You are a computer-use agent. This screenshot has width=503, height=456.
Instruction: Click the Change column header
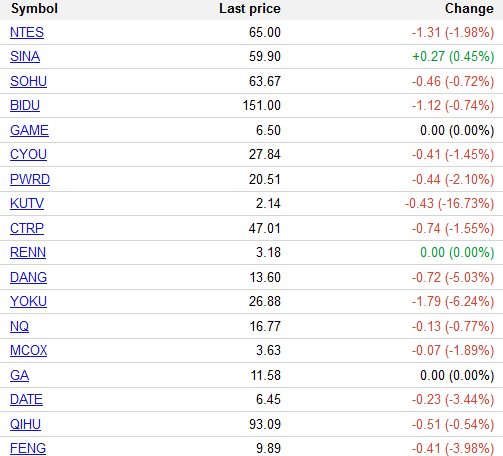pyautogui.click(x=469, y=9)
